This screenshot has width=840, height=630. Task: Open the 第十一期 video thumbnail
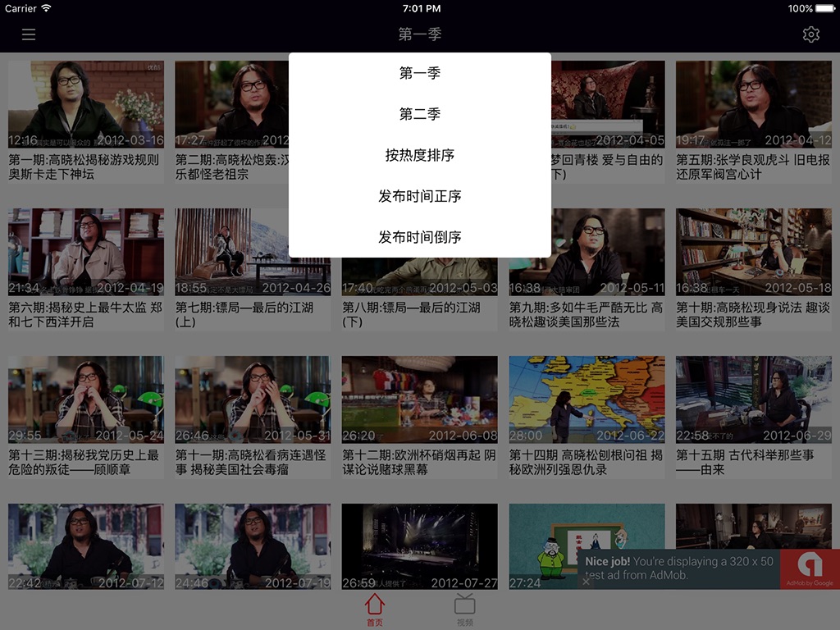253,399
